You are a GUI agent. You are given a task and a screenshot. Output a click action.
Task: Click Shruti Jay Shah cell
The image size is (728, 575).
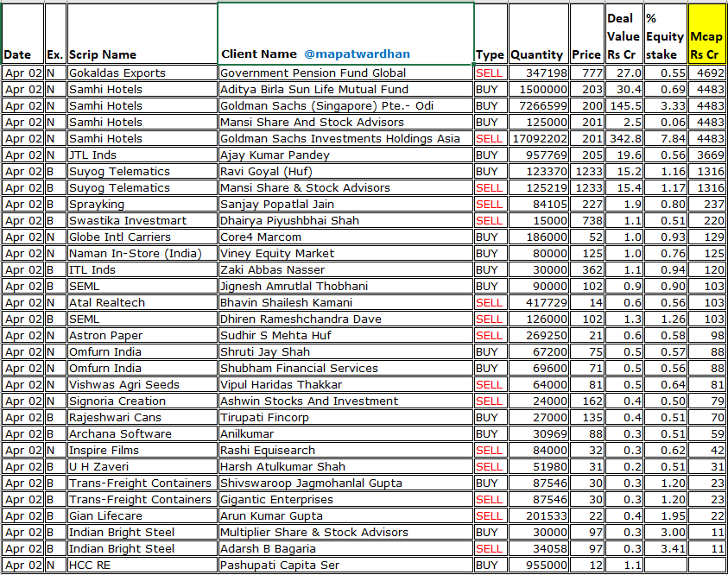[x=345, y=351]
